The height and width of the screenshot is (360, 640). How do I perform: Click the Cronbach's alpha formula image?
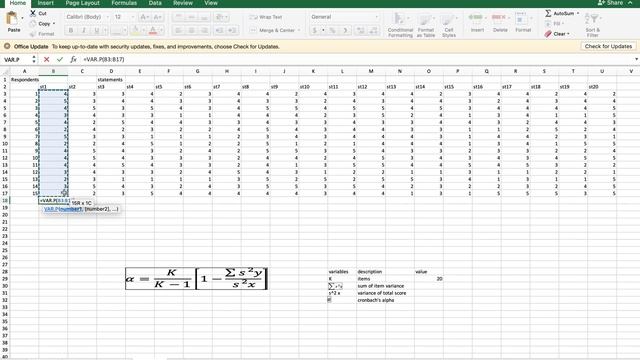(196, 279)
